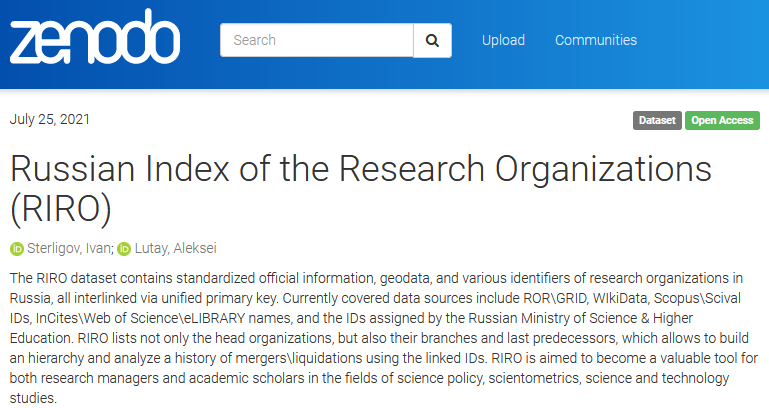Focus the Search input field
769x408 pixels.
click(316, 40)
